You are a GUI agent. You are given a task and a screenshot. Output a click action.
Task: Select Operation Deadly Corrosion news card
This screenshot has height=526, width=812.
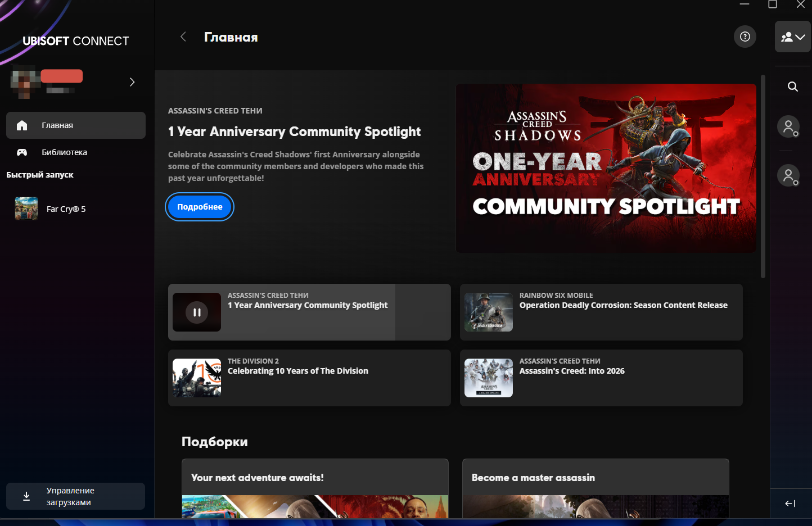[x=601, y=312]
